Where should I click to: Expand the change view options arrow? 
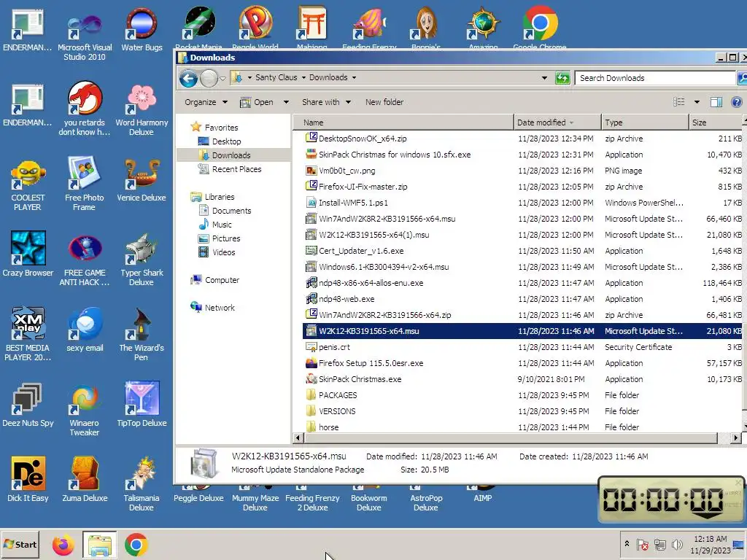tap(697, 102)
